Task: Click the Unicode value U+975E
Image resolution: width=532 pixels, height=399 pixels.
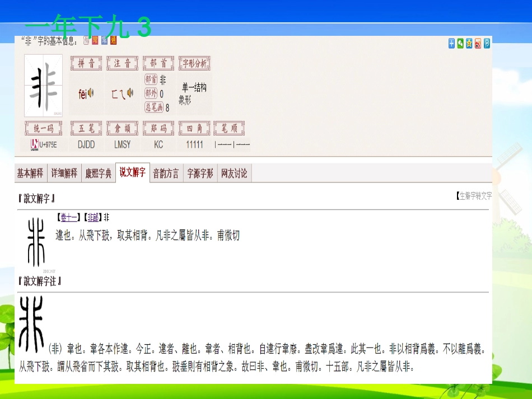Action: [48, 145]
